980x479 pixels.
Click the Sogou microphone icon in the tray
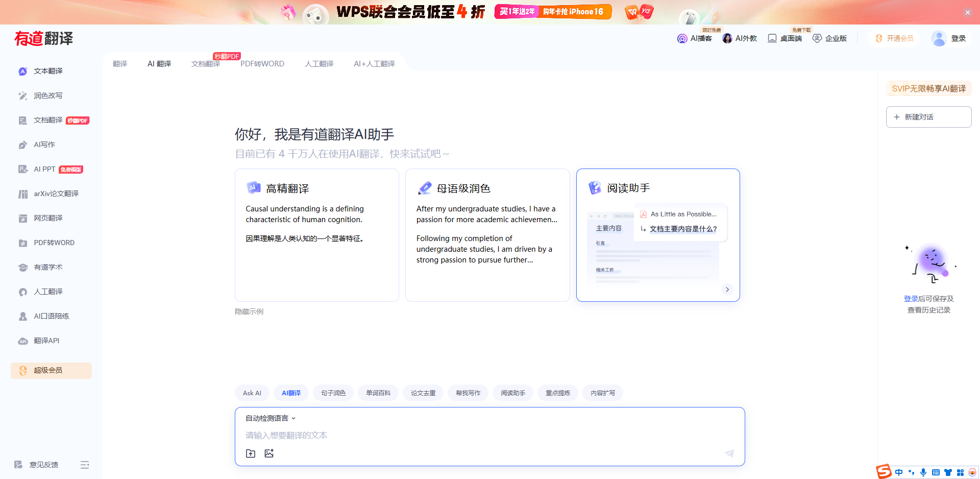point(923,472)
